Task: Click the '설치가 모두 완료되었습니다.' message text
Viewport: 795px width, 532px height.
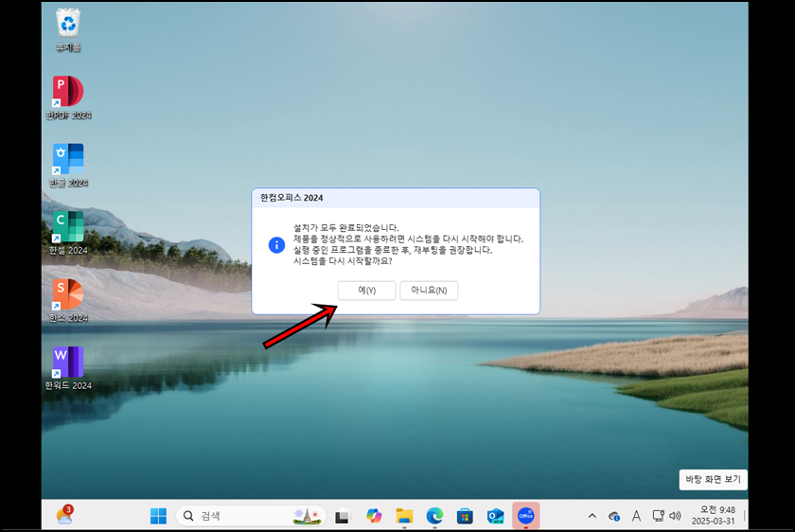Action: pyautogui.click(x=346, y=228)
